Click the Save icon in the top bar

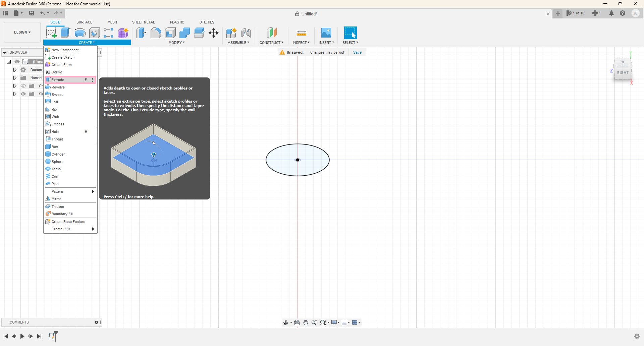pyautogui.click(x=32, y=13)
